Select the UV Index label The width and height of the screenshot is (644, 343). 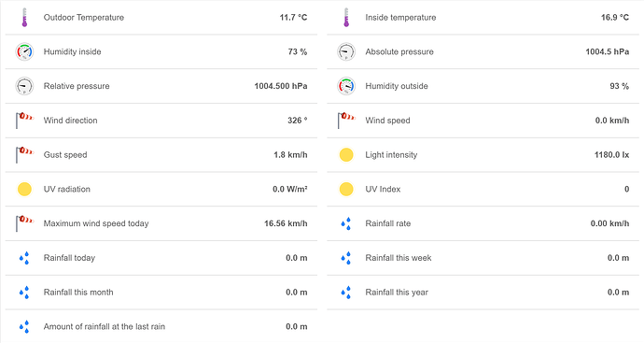click(x=383, y=189)
